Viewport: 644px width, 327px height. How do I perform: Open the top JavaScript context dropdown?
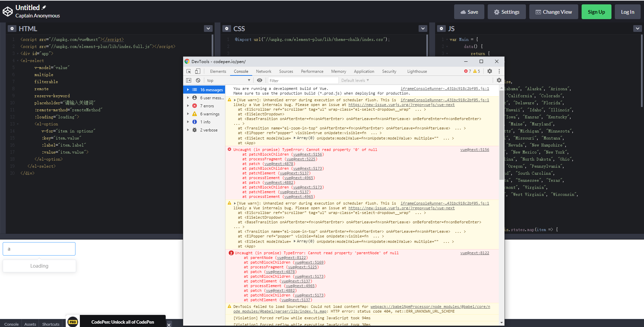coord(228,80)
